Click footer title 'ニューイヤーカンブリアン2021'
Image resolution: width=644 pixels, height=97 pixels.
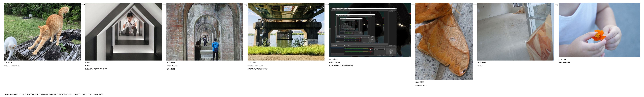[x=29, y=94]
